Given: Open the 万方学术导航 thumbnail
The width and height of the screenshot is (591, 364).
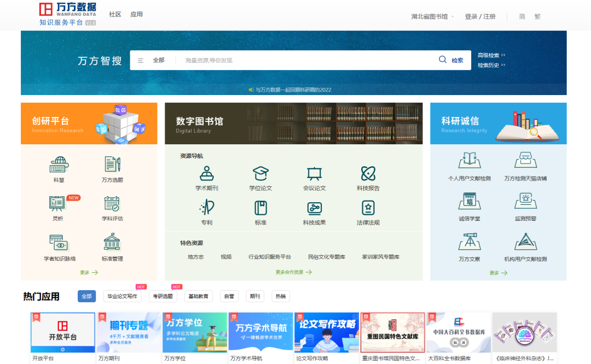Looking at the screenshot, I should [260, 332].
